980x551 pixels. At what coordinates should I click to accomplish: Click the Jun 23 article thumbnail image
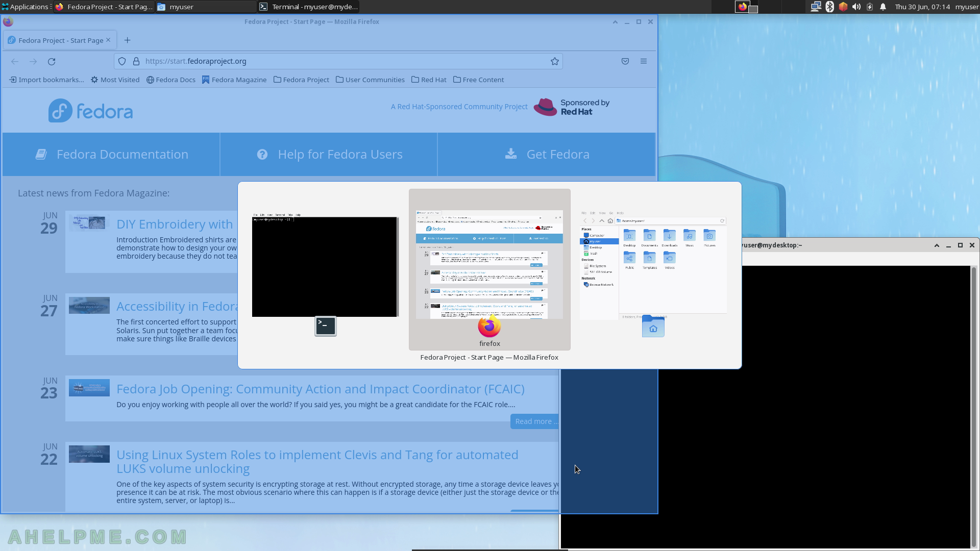(89, 388)
